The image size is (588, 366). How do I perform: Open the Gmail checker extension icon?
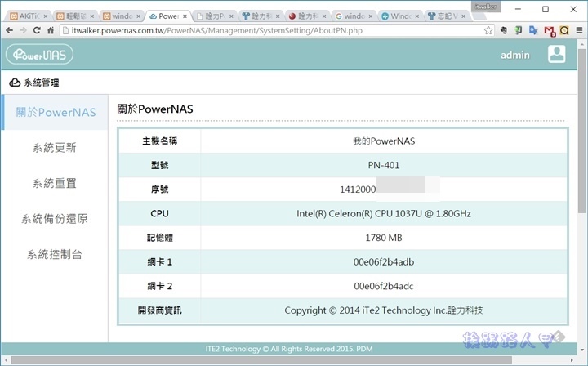[550, 31]
